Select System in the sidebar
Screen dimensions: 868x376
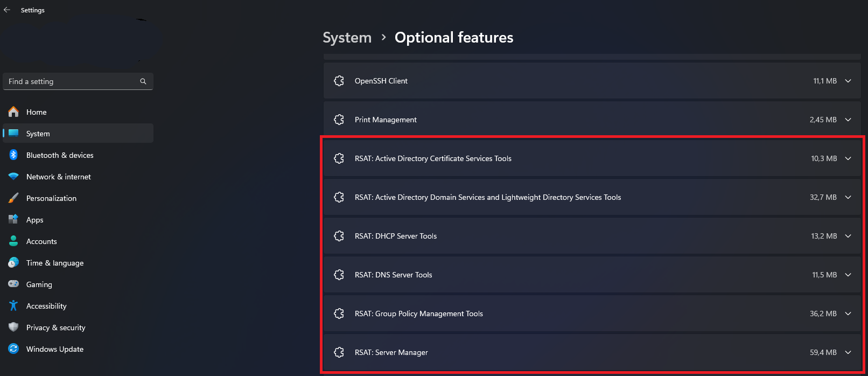click(78, 133)
